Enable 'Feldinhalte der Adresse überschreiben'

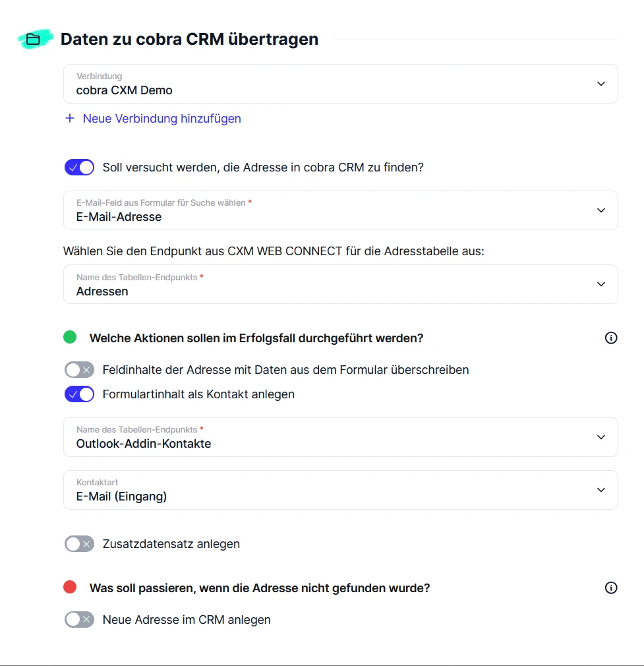[x=79, y=369]
